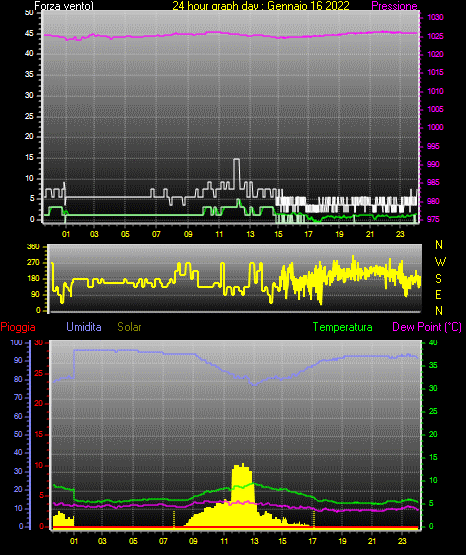Click hour 23 on bottom chart axis
Screen dimensions: 466x555
coord(402,541)
